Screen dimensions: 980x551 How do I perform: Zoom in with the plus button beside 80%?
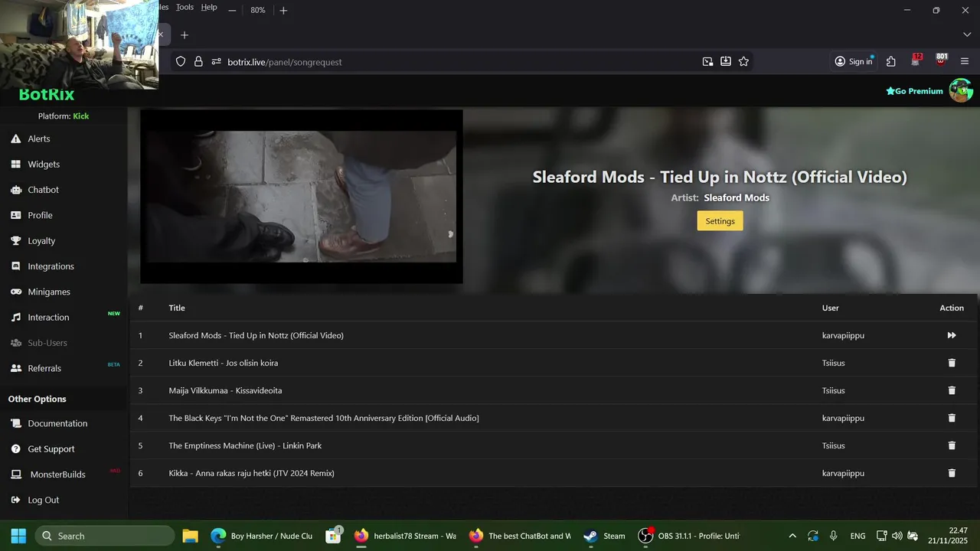pyautogui.click(x=283, y=10)
